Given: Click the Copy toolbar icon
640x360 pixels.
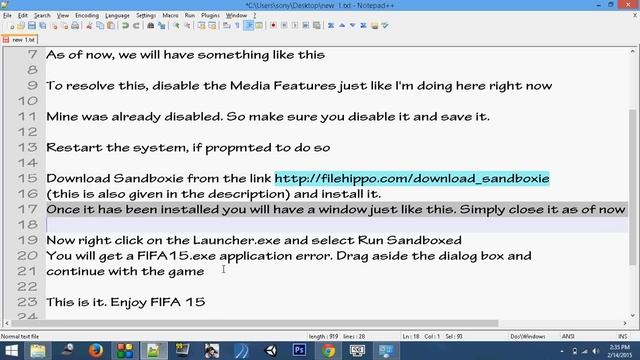Looking at the screenshot, I should [100, 26].
